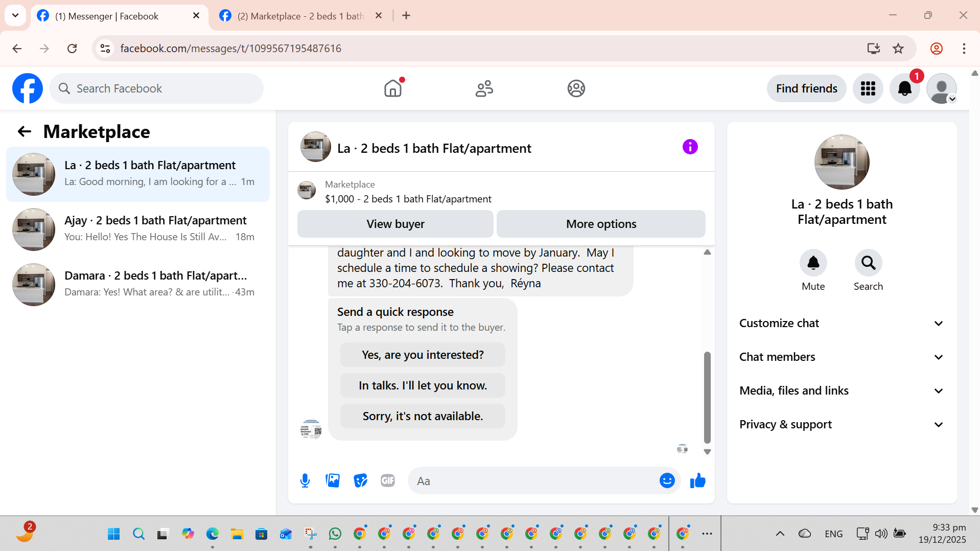Open conversation information purple icon

click(x=690, y=147)
